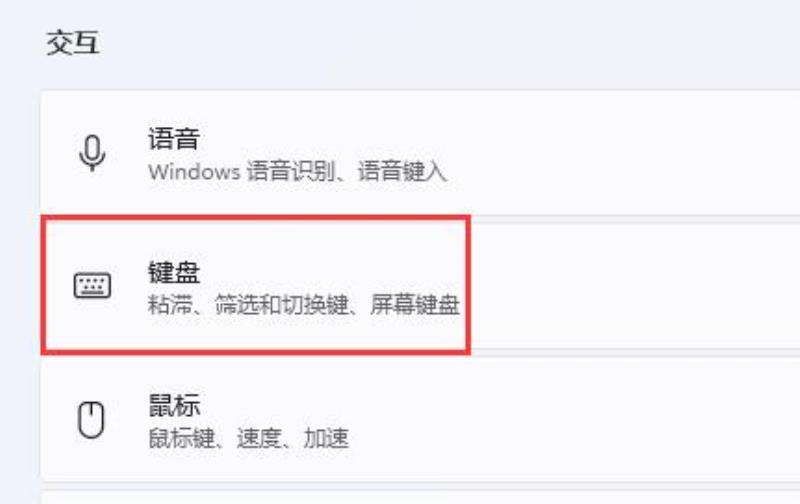Click the 交互 section heading
The height and width of the screenshot is (504, 800).
click(72, 42)
